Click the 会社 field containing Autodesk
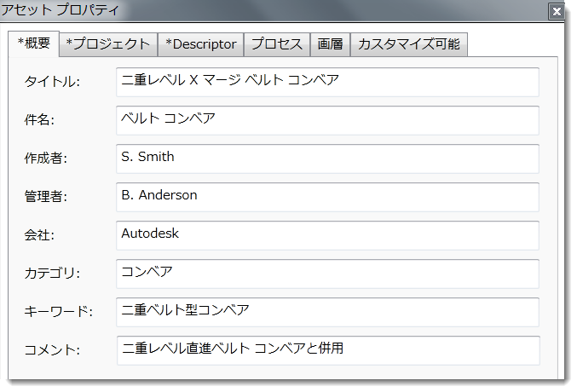Image resolution: width=577 pixels, height=392 pixels. [327, 235]
